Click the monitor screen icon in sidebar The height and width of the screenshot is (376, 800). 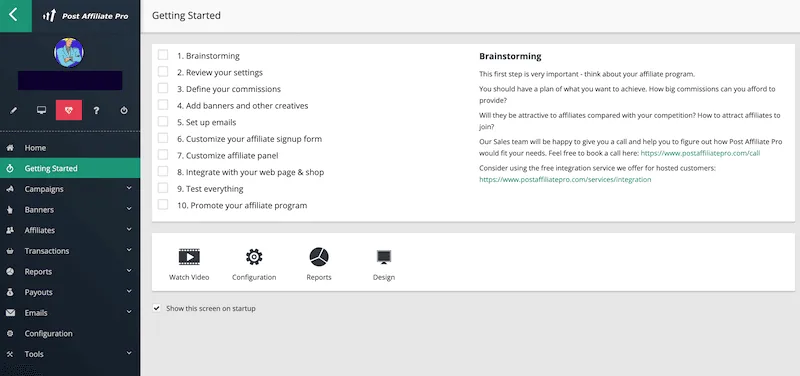pyautogui.click(x=41, y=110)
